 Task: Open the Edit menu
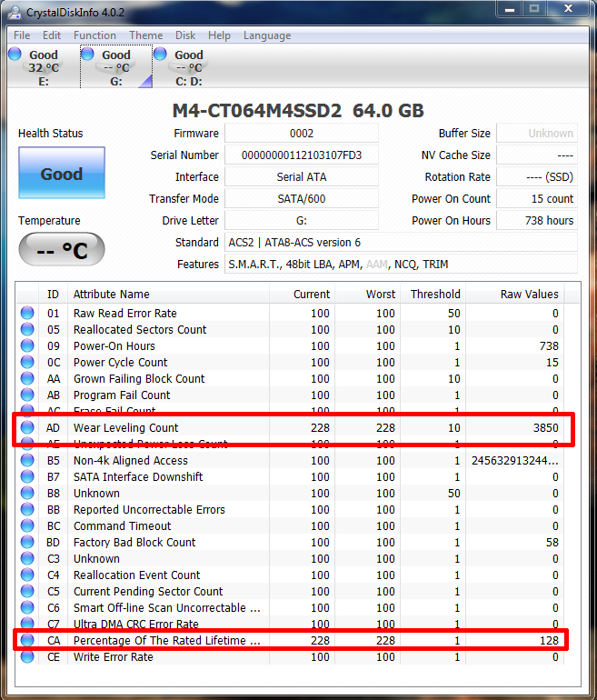click(x=51, y=35)
